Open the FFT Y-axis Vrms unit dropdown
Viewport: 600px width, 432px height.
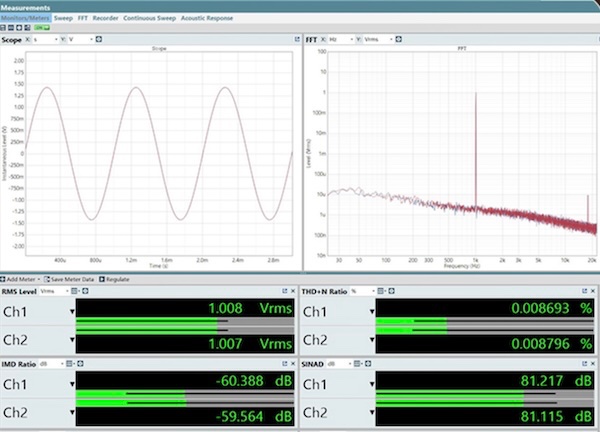click(x=378, y=39)
